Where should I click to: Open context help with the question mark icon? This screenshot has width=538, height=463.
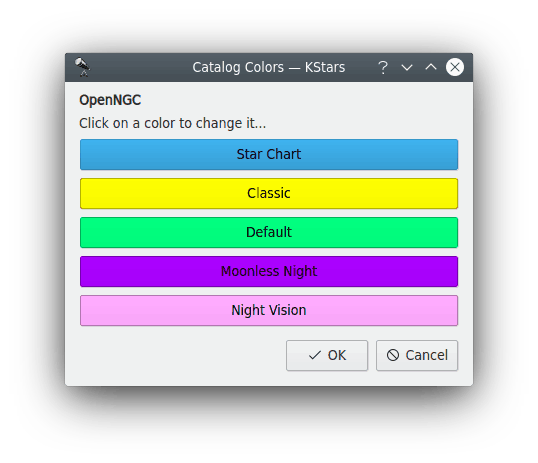click(x=383, y=67)
